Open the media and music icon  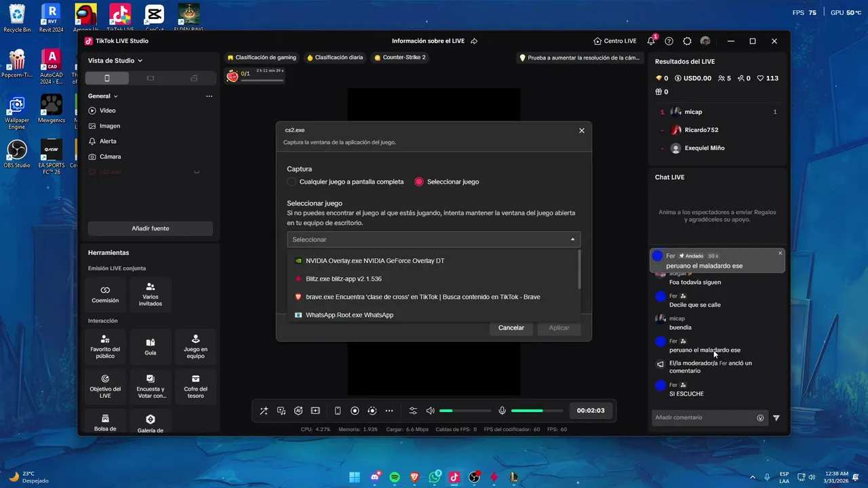(x=281, y=411)
